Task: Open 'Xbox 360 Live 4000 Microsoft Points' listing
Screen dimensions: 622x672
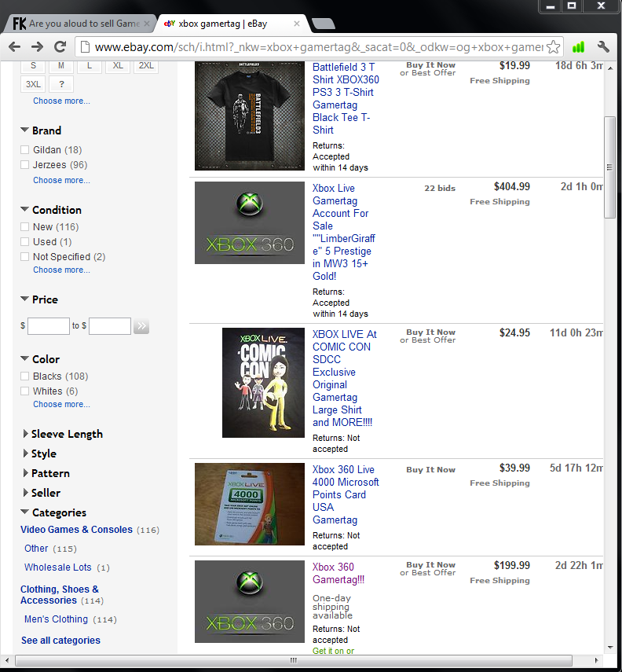Action: [346, 494]
